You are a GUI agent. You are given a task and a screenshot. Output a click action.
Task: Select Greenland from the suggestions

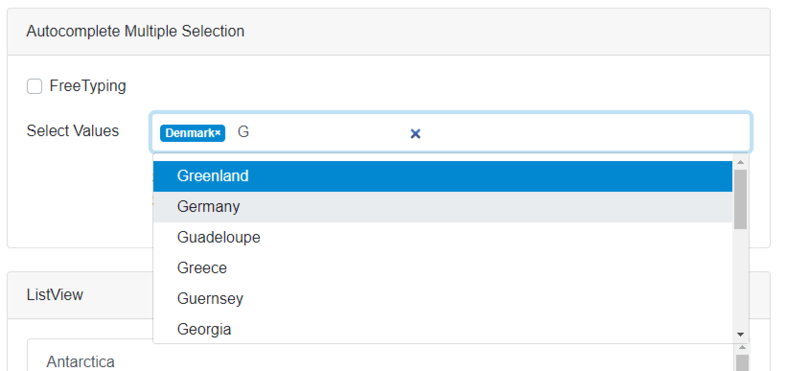(x=442, y=176)
